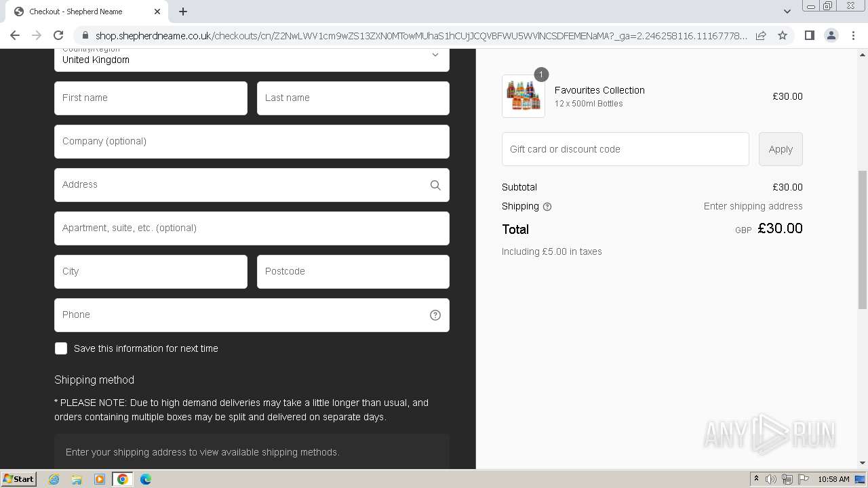Open the tab search dropdown arrow
The image size is (868, 488).
coord(787,12)
